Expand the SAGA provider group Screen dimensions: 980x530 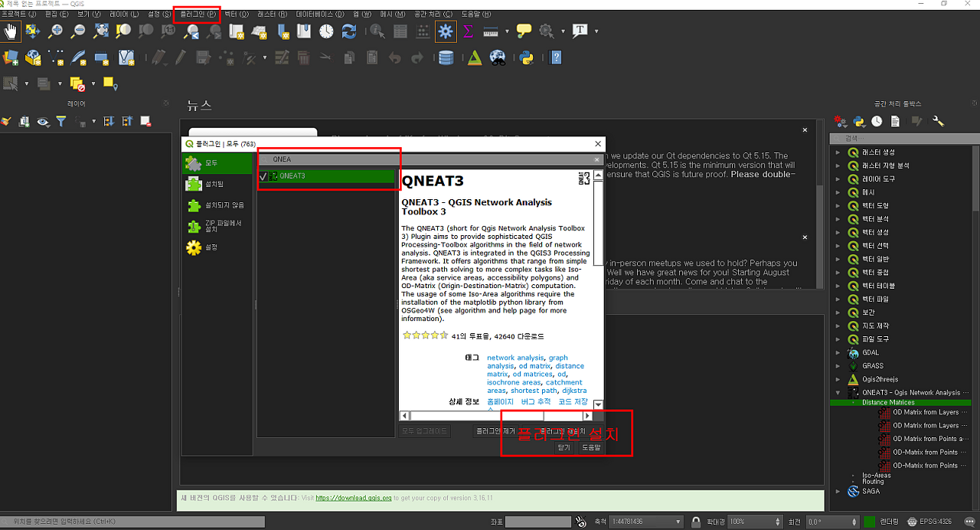point(838,491)
